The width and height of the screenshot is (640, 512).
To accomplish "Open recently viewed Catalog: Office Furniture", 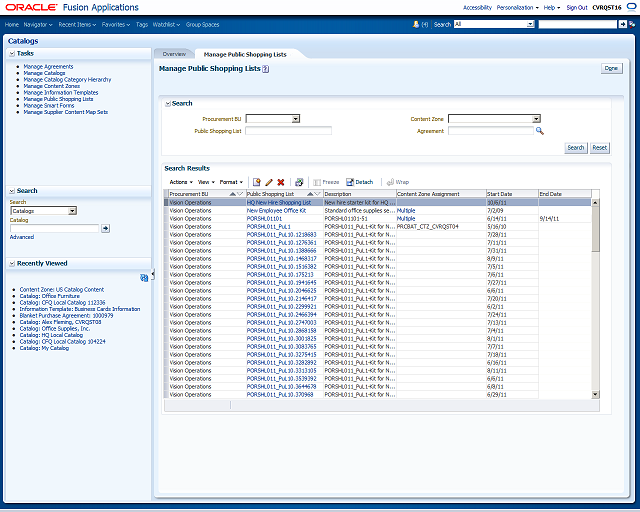I will (x=49, y=296).
